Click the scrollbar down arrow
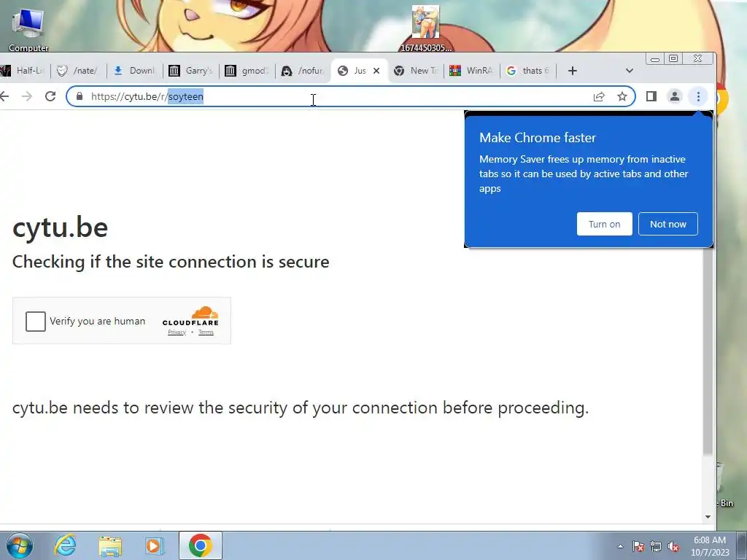The height and width of the screenshot is (560, 747). pos(708,517)
